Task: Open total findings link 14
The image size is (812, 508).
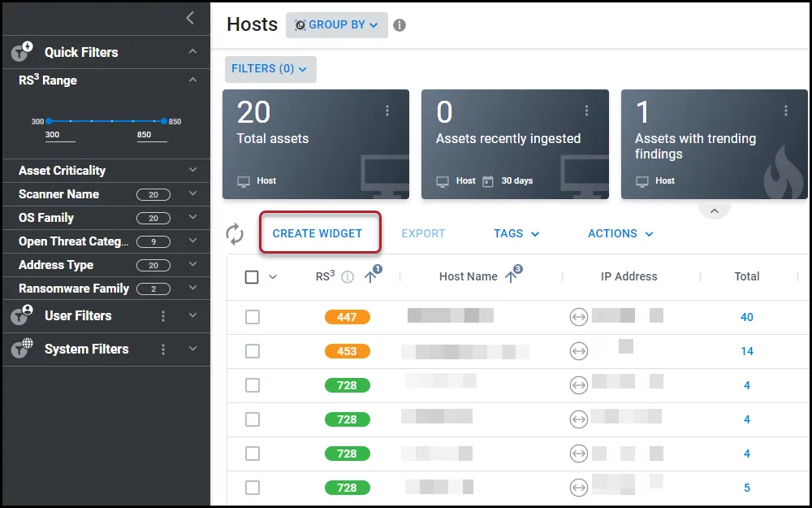Action: tap(747, 351)
